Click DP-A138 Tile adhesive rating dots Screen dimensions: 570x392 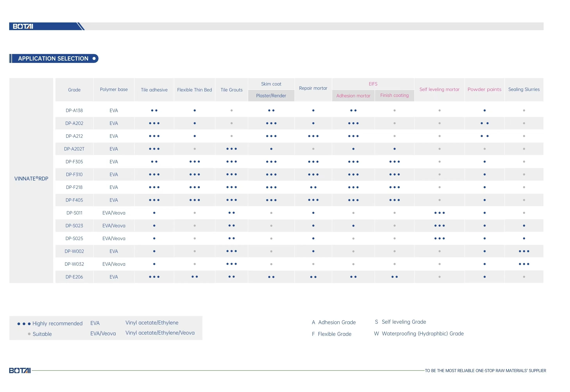point(154,110)
